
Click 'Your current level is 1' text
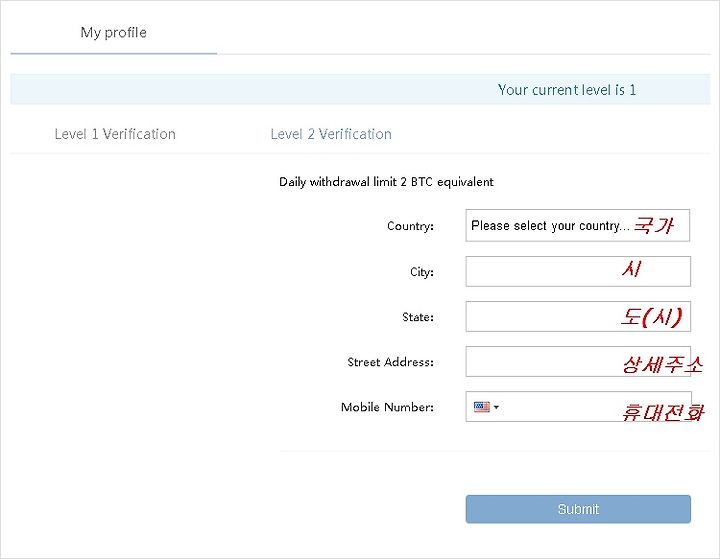[567, 90]
